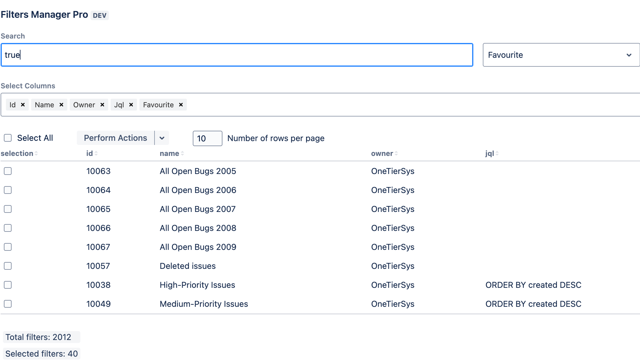Click ORDER BY created DESC for filter 10038
This screenshot has width=640, height=364.
(533, 285)
